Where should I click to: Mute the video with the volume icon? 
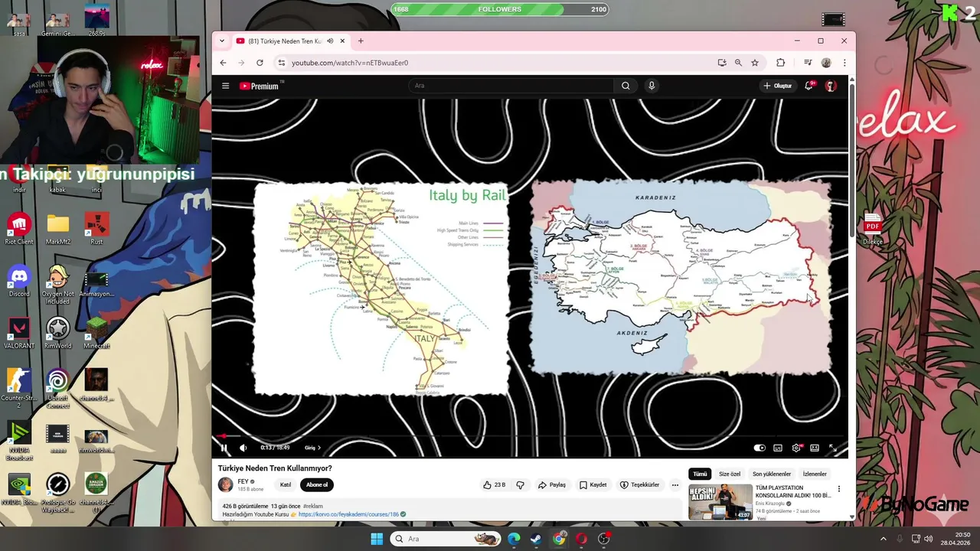pyautogui.click(x=243, y=448)
